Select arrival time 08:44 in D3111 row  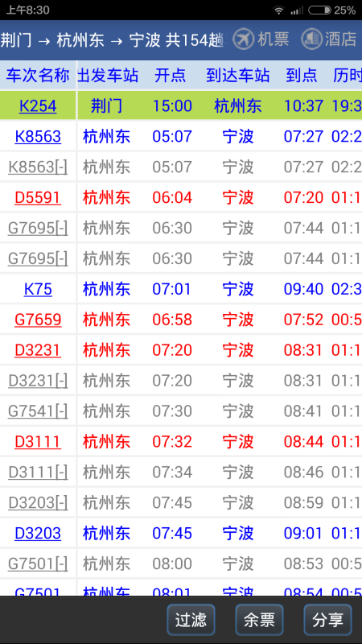click(x=304, y=441)
